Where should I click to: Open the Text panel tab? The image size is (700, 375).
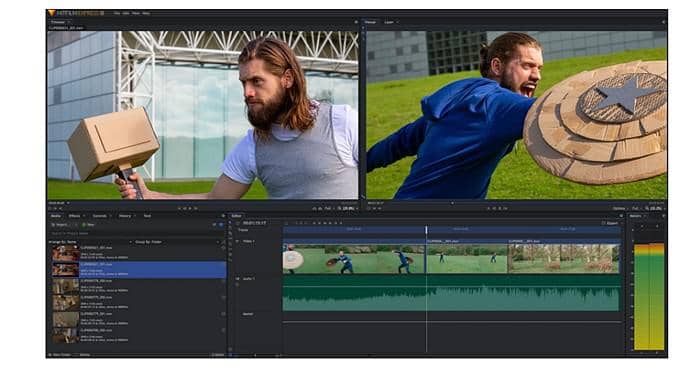pyautogui.click(x=147, y=216)
